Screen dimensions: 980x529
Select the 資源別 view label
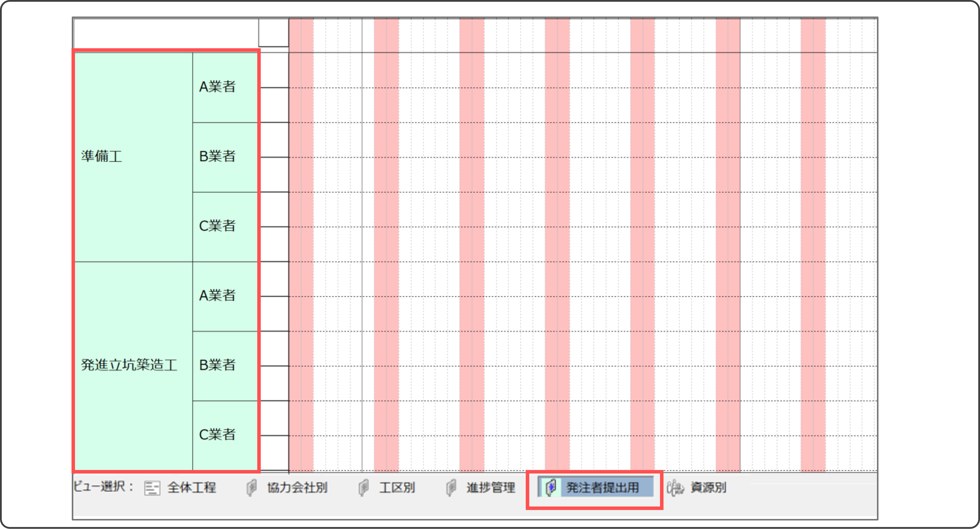(x=708, y=487)
